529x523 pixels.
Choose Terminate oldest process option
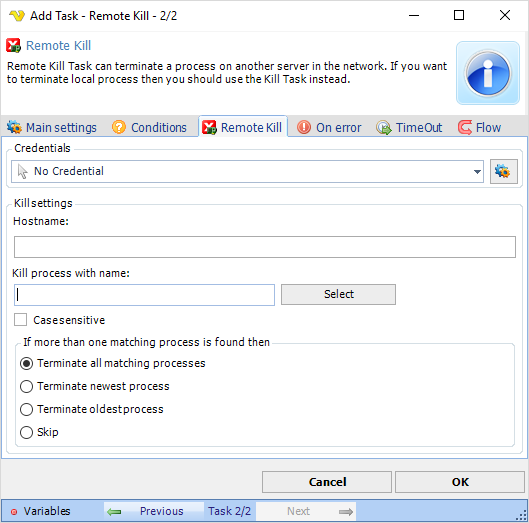(26, 409)
